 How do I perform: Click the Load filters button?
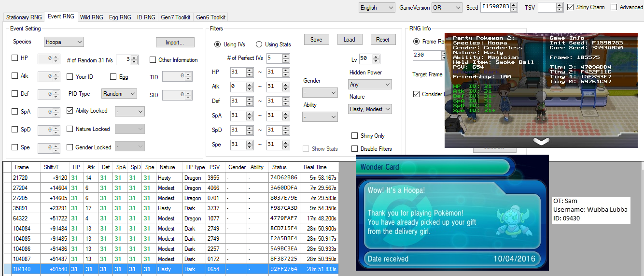[350, 40]
